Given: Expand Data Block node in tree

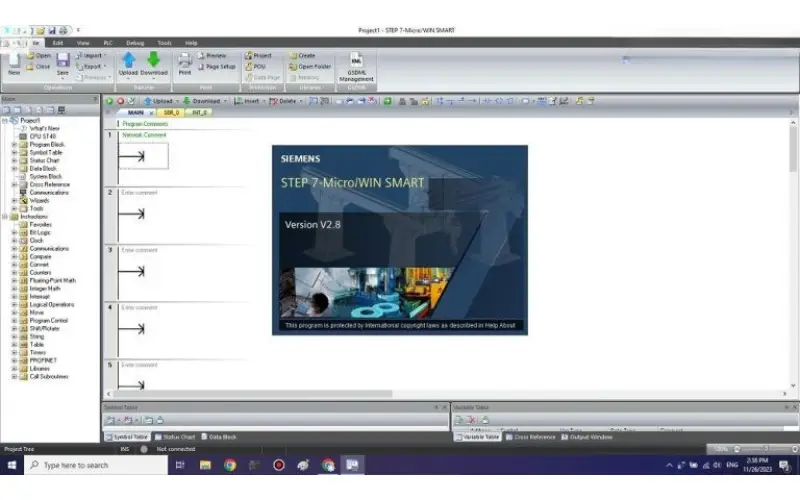Looking at the screenshot, I should (x=14, y=168).
